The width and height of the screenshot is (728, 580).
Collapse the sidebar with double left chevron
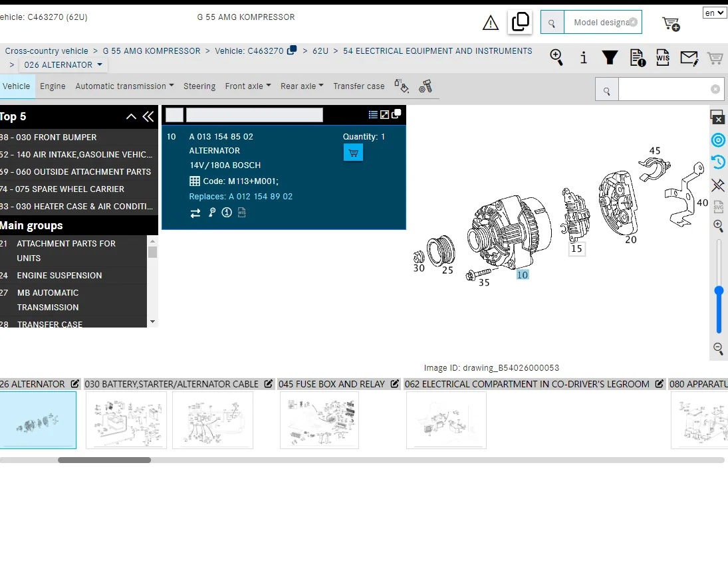point(148,116)
